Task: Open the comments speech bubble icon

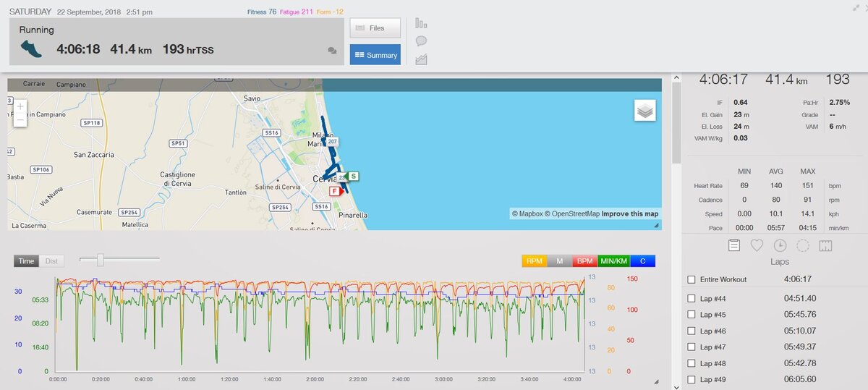Action: pos(421,41)
